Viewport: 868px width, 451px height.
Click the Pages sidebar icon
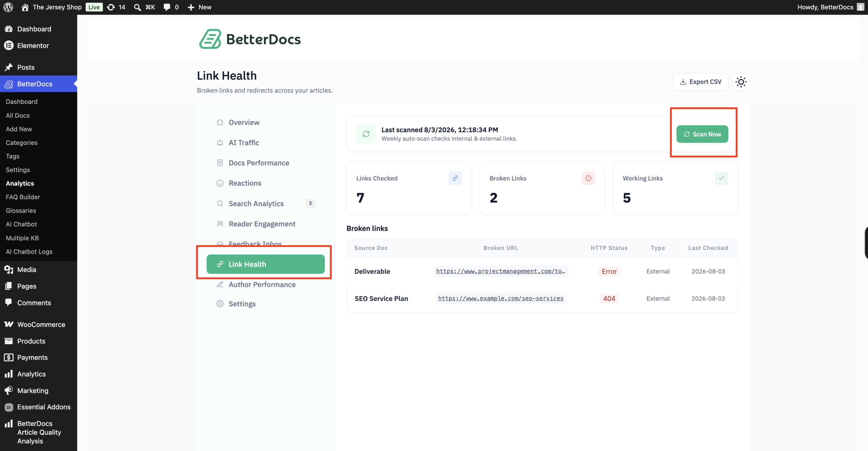point(8,286)
